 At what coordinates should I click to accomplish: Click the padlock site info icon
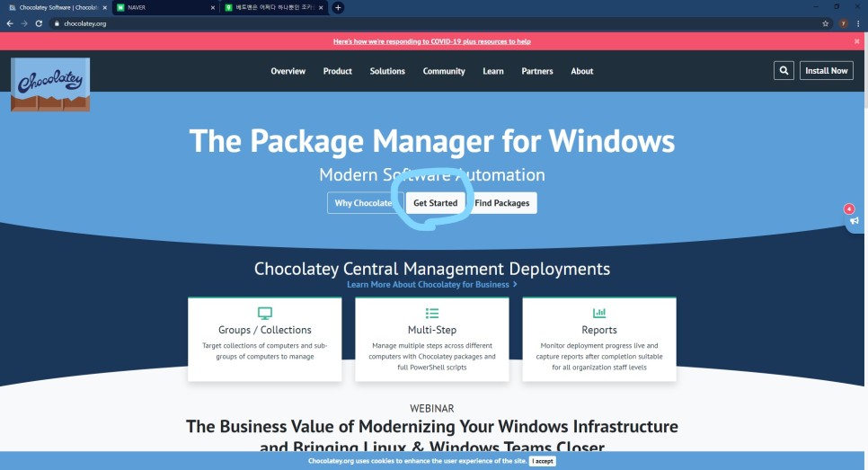coord(57,23)
